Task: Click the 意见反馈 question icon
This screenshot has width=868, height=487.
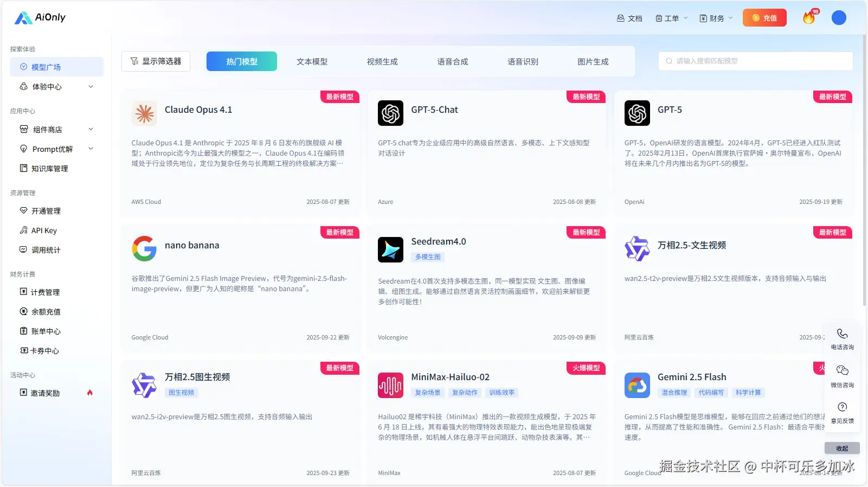Action: pos(842,407)
